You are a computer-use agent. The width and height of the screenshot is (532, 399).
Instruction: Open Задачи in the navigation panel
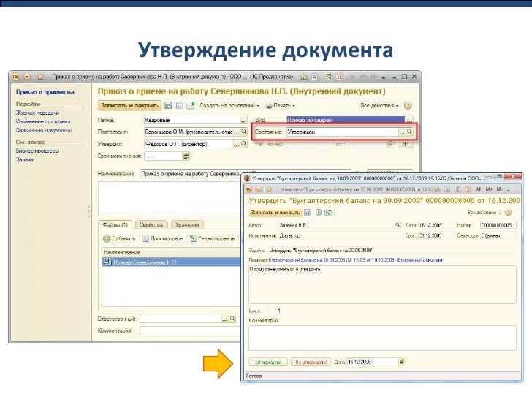click(x=24, y=159)
